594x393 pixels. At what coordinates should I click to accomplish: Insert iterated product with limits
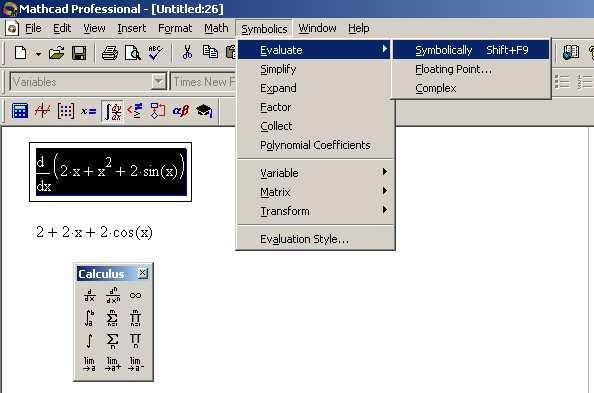coord(135,318)
